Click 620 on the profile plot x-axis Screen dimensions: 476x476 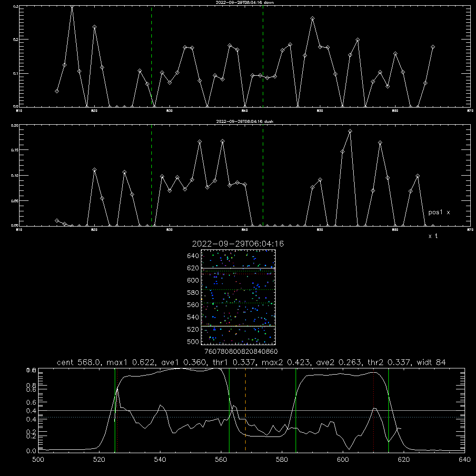point(404,459)
